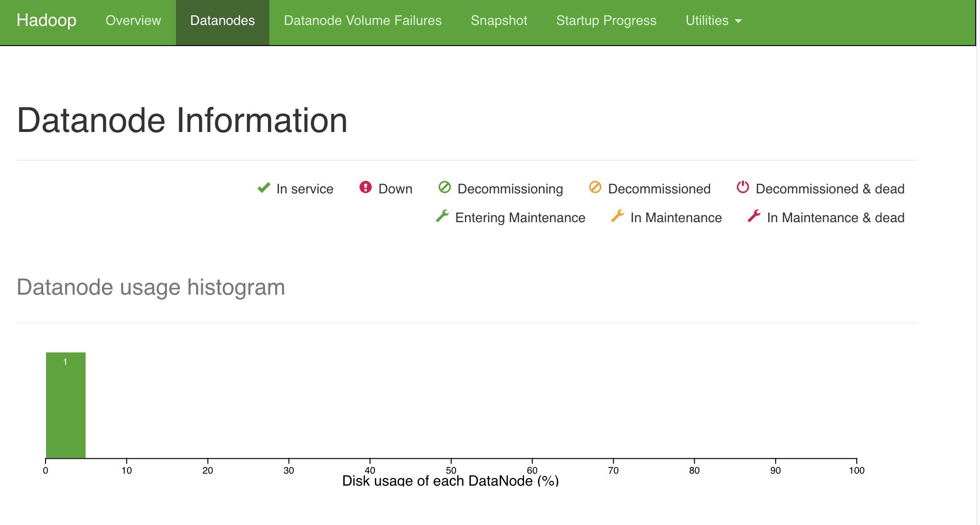
Task: Click the 'Disk usage of each DataNode (%)' label
Action: click(450, 481)
